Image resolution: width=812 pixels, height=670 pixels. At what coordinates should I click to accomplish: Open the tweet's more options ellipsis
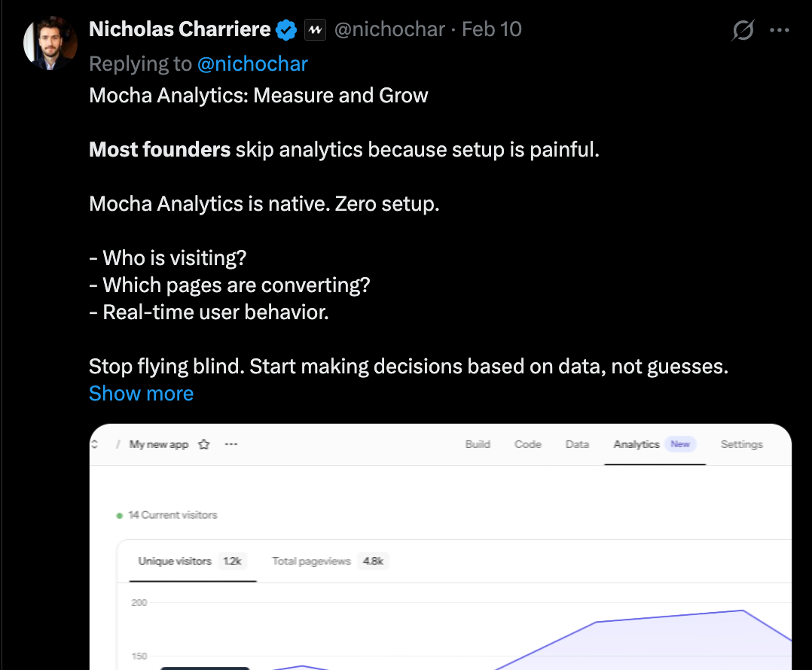click(779, 31)
